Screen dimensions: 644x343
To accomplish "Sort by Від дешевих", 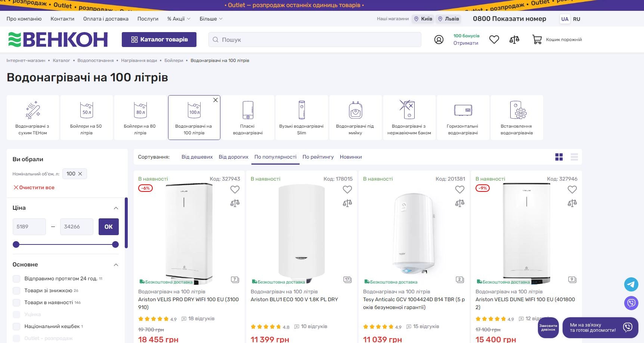I will (197, 157).
